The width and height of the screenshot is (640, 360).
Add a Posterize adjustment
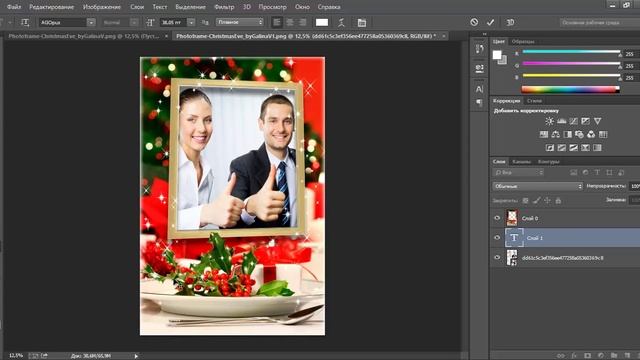click(562, 148)
